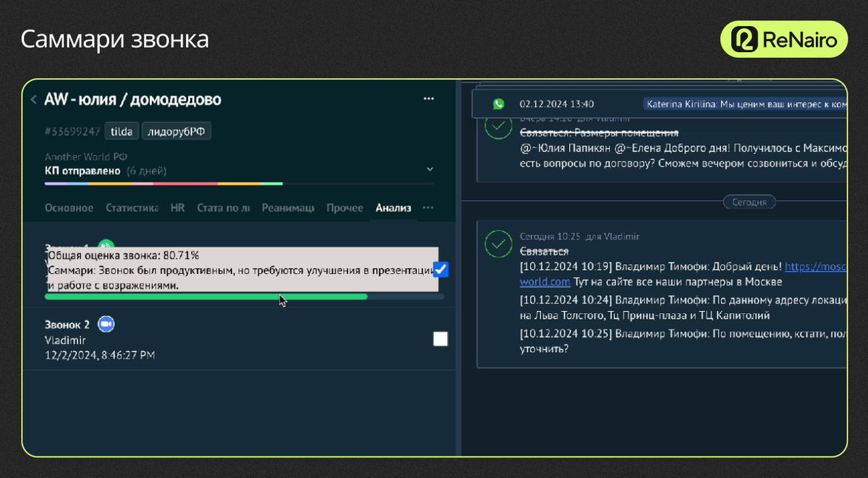868x478 pixels.
Task: Click the ReNairo logo
Action: pyautogui.click(x=783, y=39)
